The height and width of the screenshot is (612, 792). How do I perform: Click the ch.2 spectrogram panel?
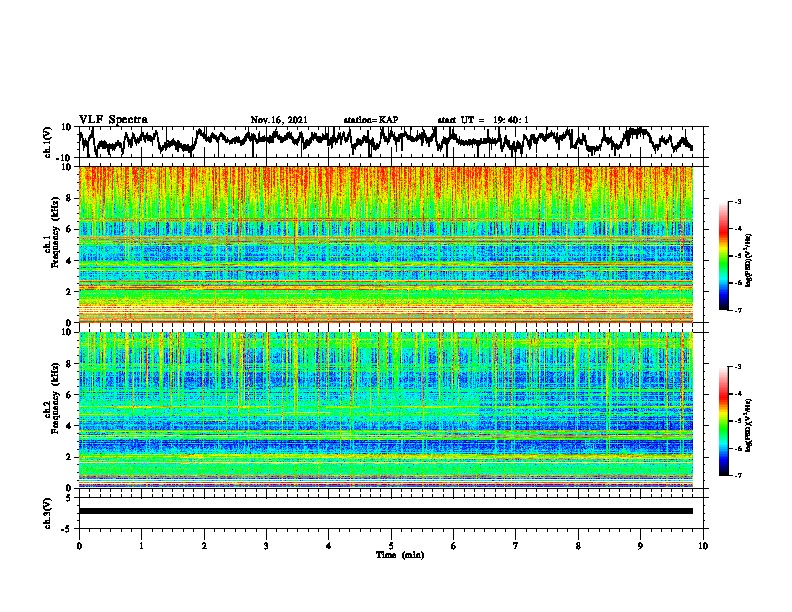point(385,410)
